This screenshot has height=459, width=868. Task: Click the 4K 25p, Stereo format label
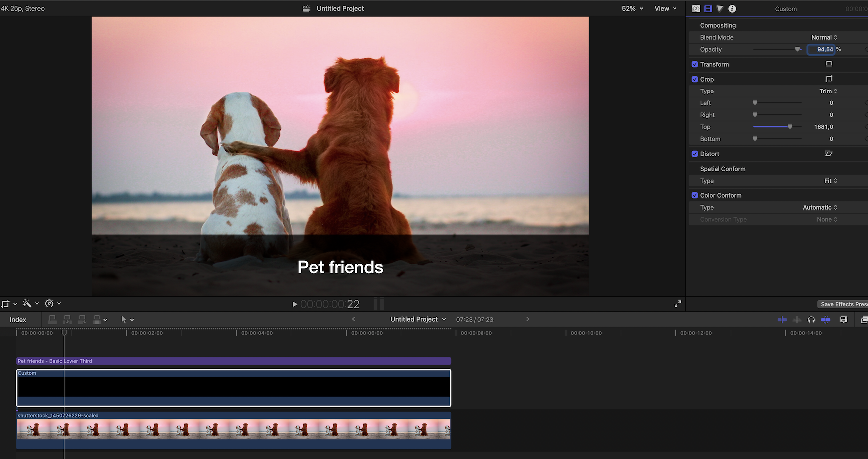[23, 8]
